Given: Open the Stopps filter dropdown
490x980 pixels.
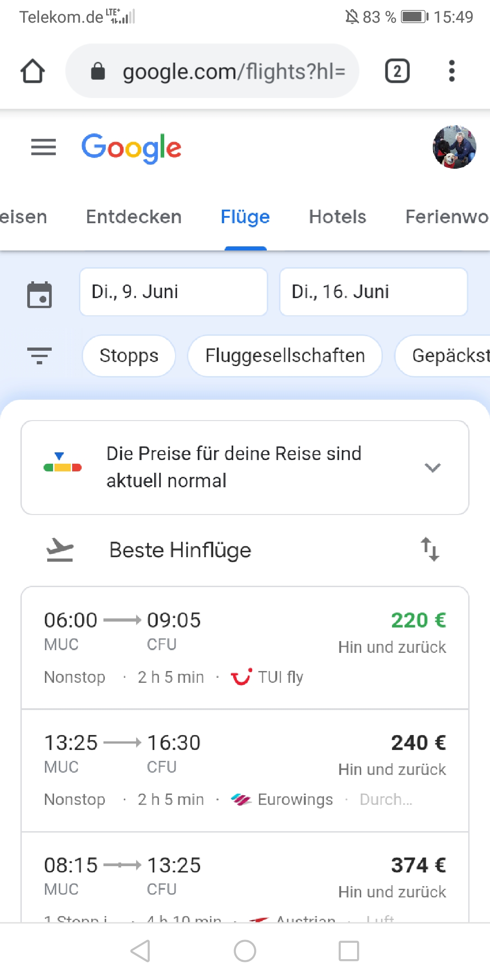Looking at the screenshot, I should [x=129, y=356].
